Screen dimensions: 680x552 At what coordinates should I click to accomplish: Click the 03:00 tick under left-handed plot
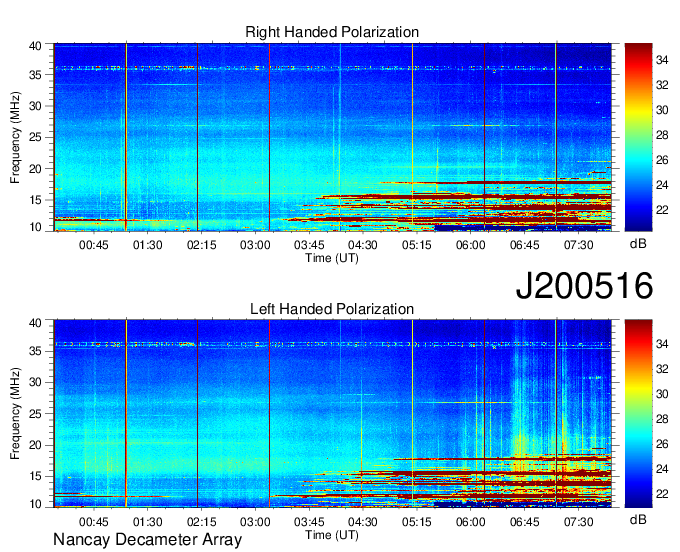click(255, 522)
